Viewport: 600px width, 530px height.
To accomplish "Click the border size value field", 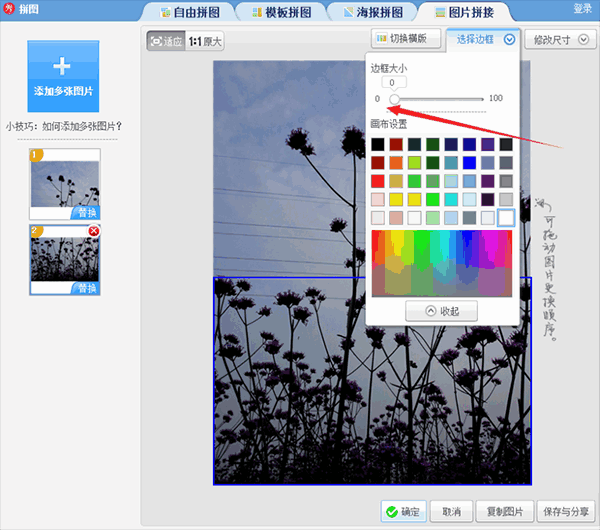I will (394, 82).
